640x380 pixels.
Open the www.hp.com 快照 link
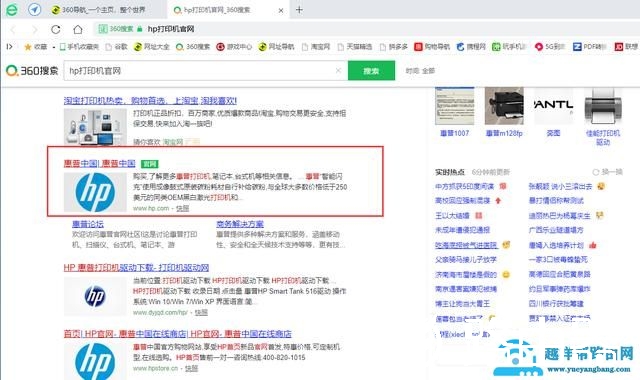[182, 208]
